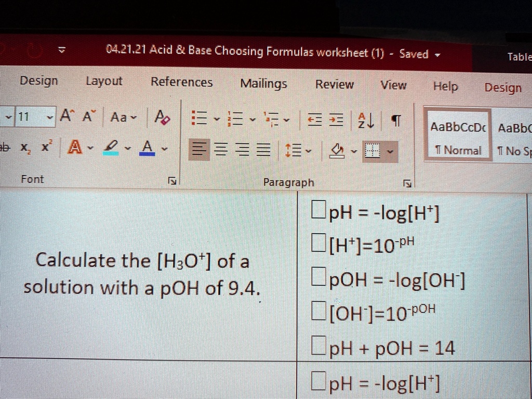The image size is (532, 399).
Task: Toggle superscript formatting
Action: 46,147
